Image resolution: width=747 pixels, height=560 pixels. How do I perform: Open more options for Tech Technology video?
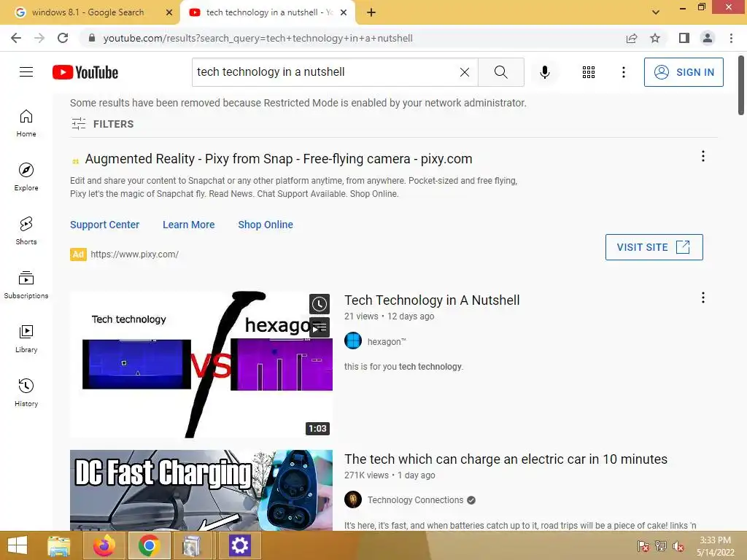pos(703,297)
